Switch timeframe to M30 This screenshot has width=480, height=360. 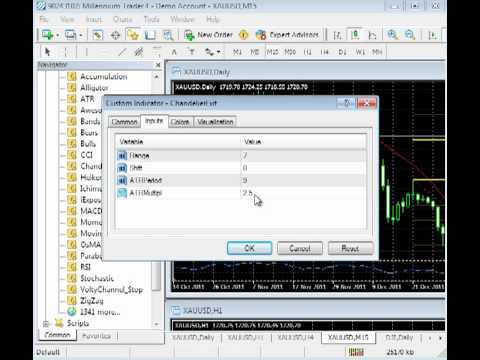(x=290, y=52)
